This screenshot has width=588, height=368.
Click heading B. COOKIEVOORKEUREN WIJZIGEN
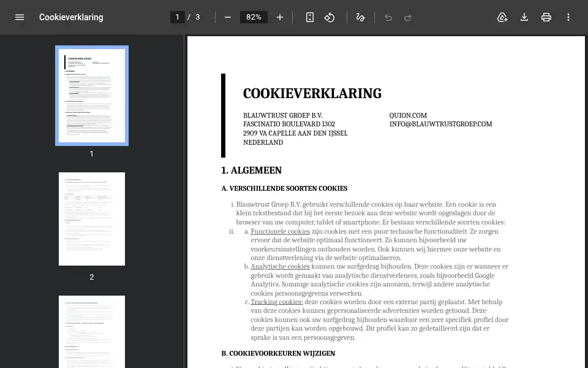tap(278, 353)
